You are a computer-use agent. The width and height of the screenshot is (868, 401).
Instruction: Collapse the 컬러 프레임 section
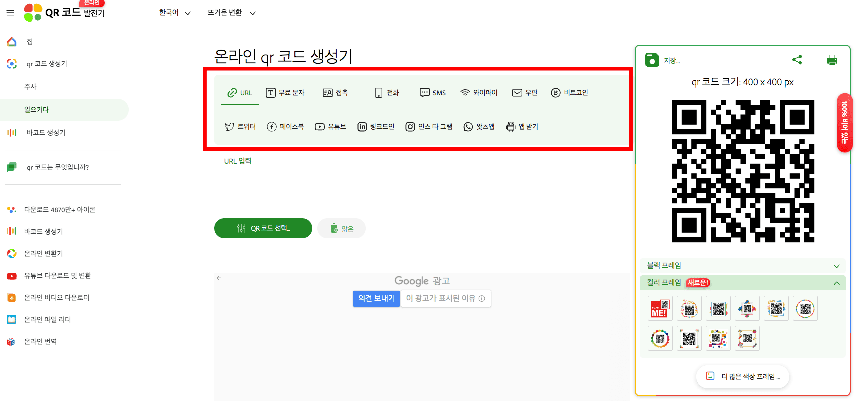pyautogui.click(x=743, y=283)
